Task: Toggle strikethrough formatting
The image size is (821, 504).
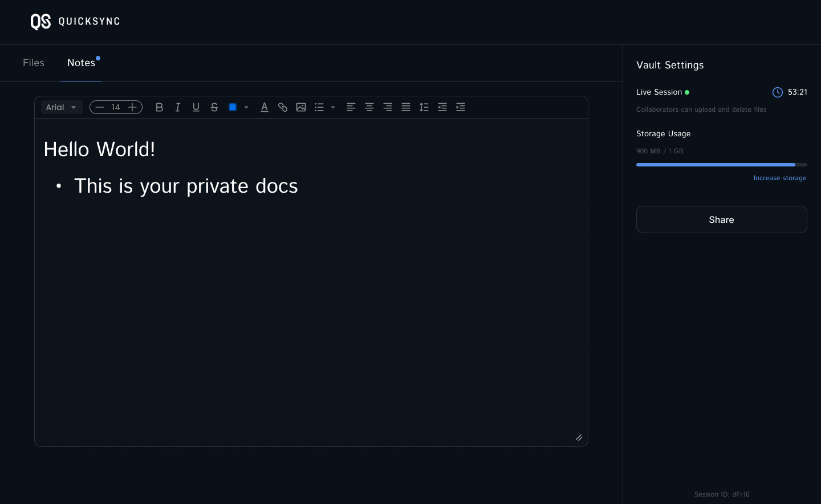Action: pos(214,107)
